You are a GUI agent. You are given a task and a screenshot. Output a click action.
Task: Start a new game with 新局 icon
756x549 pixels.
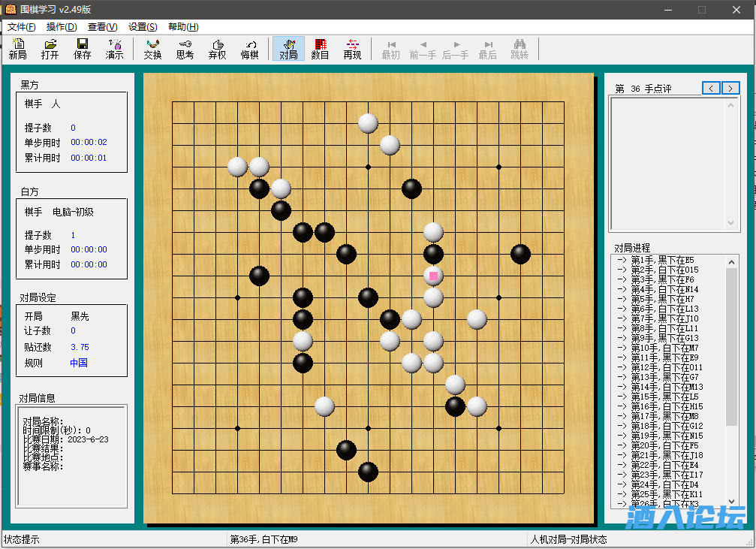point(17,49)
